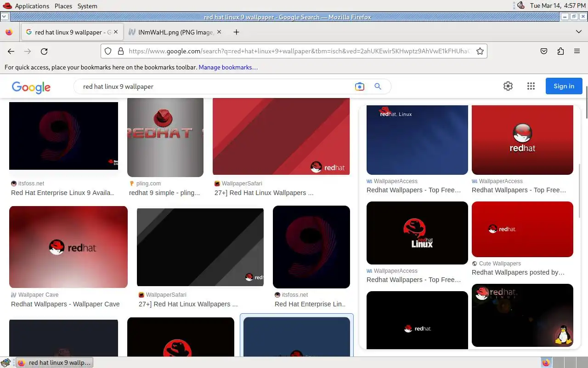The image size is (588, 368).
Task: Open the Extensions puzzle icon
Action: pyautogui.click(x=560, y=52)
